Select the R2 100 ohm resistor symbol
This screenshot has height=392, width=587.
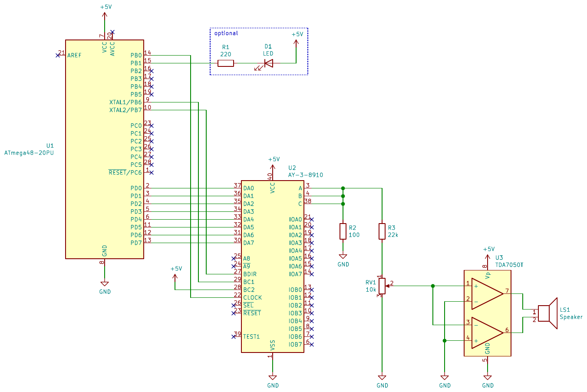coord(343,231)
